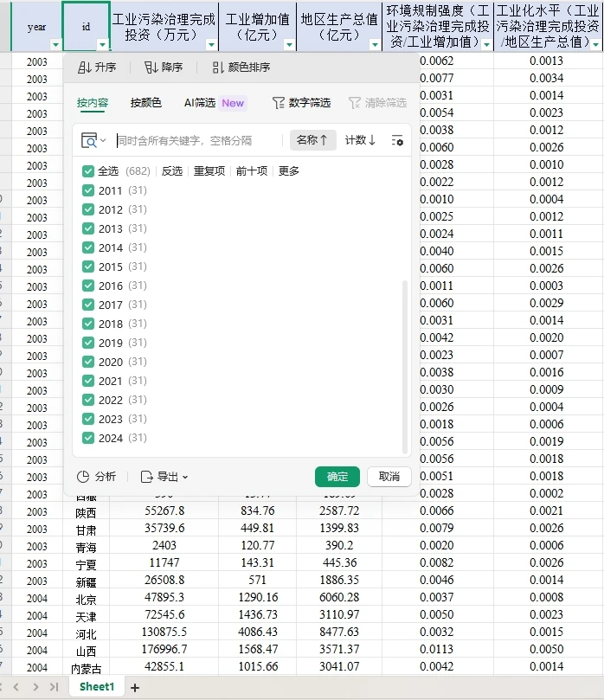Select the 甘肃 cell
The width and height of the screenshot is (604, 700).
(x=86, y=530)
